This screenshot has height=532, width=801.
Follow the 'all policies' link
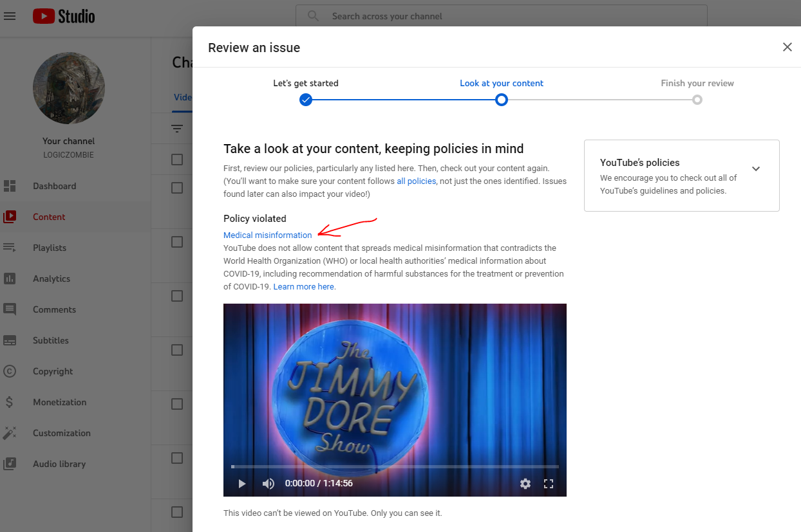click(x=416, y=181)
